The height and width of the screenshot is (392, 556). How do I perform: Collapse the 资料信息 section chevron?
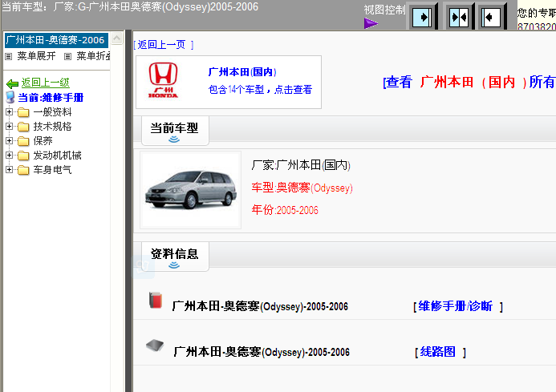point(174,265)
